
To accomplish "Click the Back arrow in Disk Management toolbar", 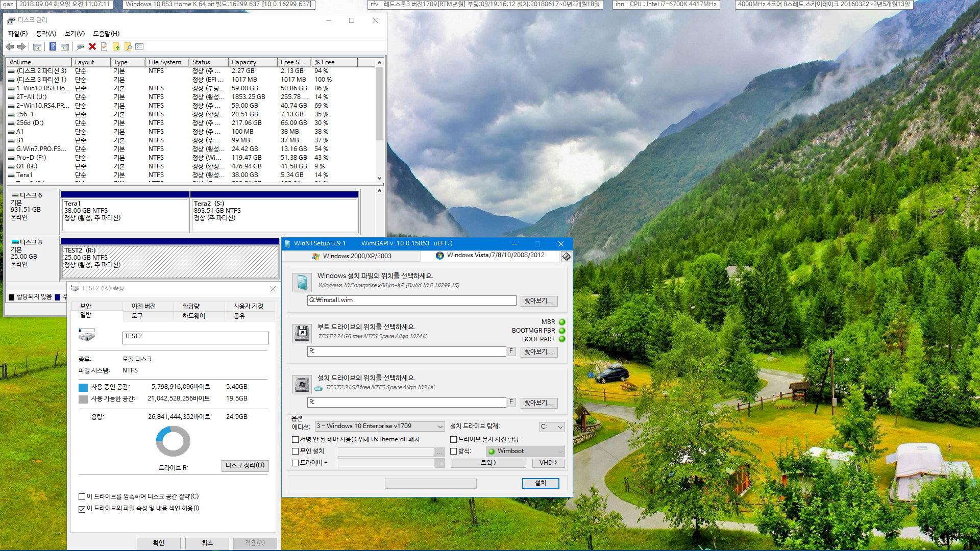I will tap(10, 46).
